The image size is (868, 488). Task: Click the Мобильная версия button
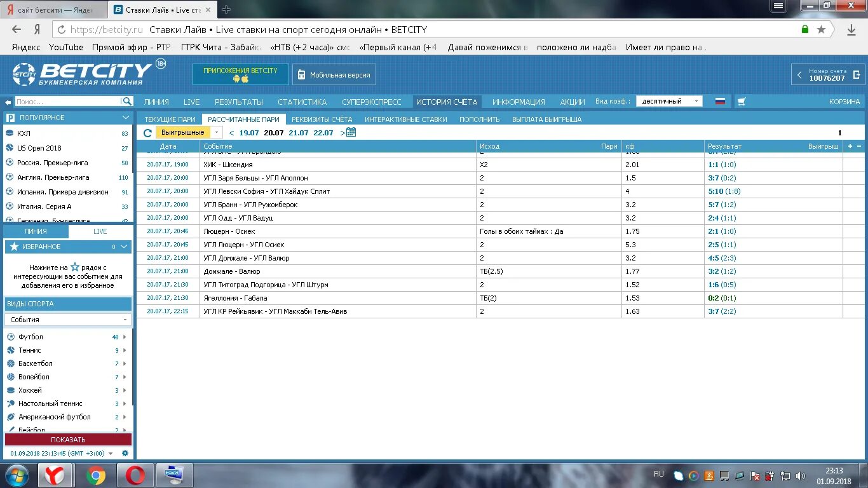pyautogui.click(x=334, y=74)
